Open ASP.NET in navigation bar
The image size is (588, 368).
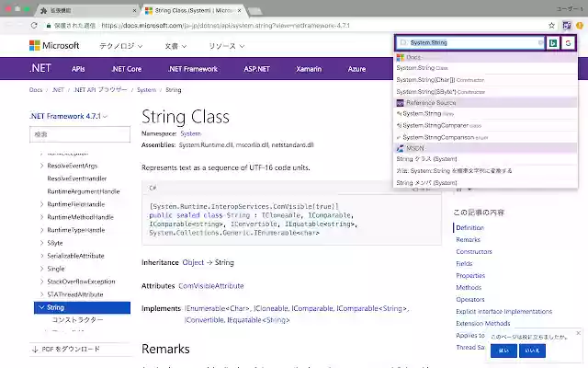tap(257, 69)
